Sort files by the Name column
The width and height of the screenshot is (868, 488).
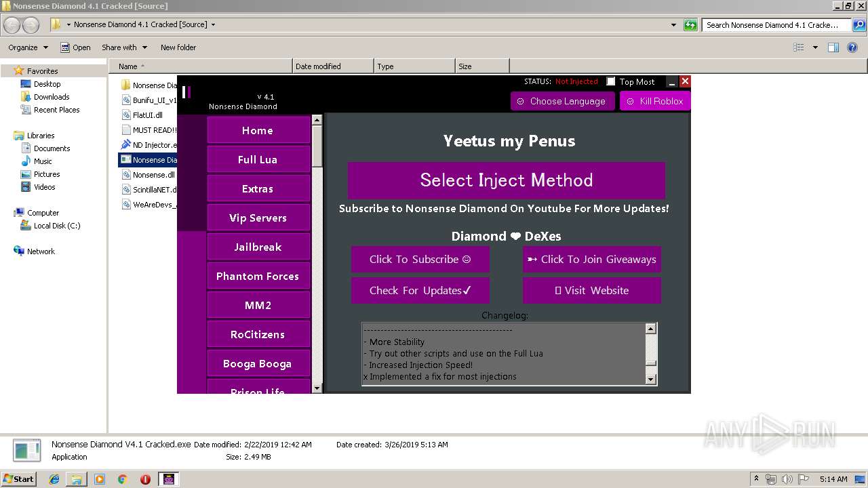[x=201, y=66]
